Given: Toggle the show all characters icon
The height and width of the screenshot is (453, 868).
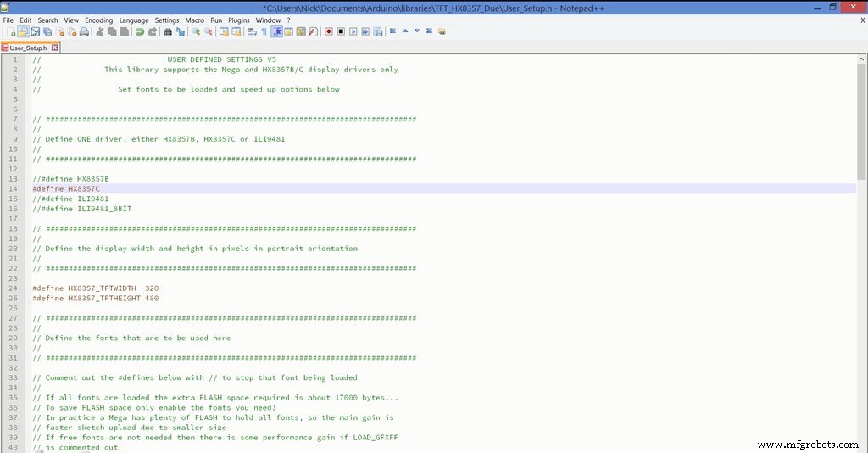Looking at the screenshot, I should pyautogui.click(x=264, y=32).
